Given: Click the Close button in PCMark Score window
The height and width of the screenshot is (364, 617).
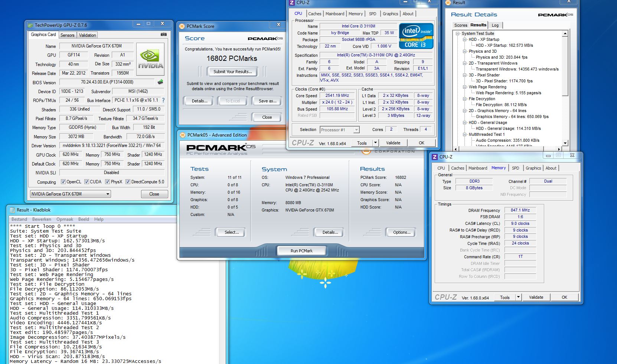Looking at the screenshot, I should pyautogui.click(x=267, y=117).
